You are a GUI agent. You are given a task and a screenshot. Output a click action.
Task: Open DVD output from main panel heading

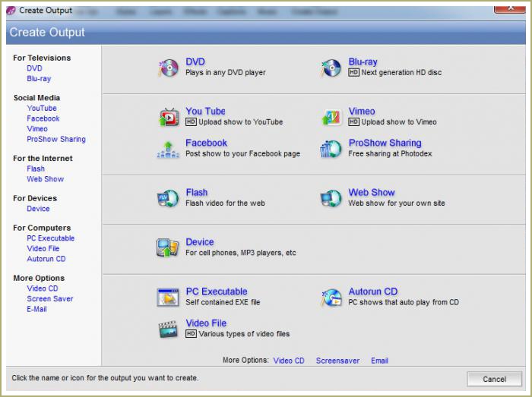click(195, 61)
